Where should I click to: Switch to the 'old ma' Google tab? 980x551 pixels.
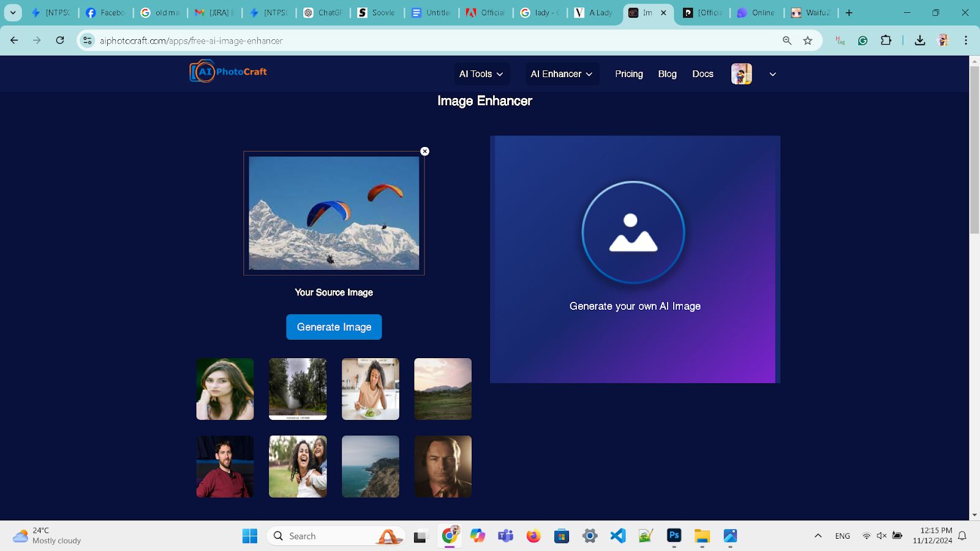point(160,12)
